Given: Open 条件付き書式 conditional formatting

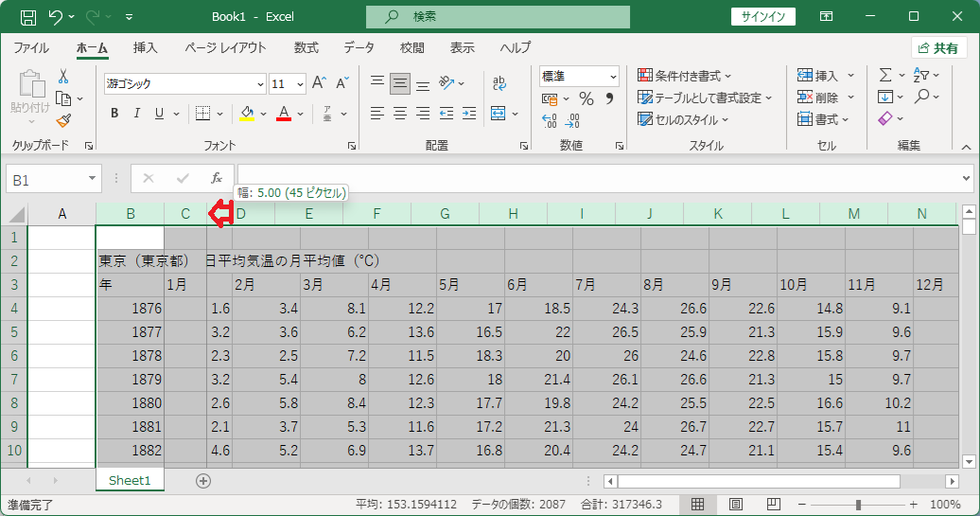Looking at the screenshot, I should coord(684,76).
